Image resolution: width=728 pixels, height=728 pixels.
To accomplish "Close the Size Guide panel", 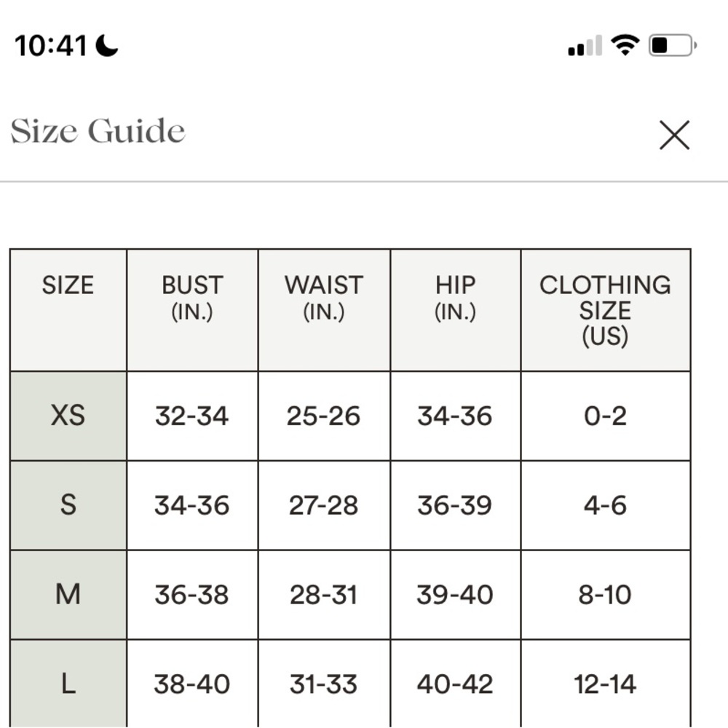I will (x=674, y=135).
